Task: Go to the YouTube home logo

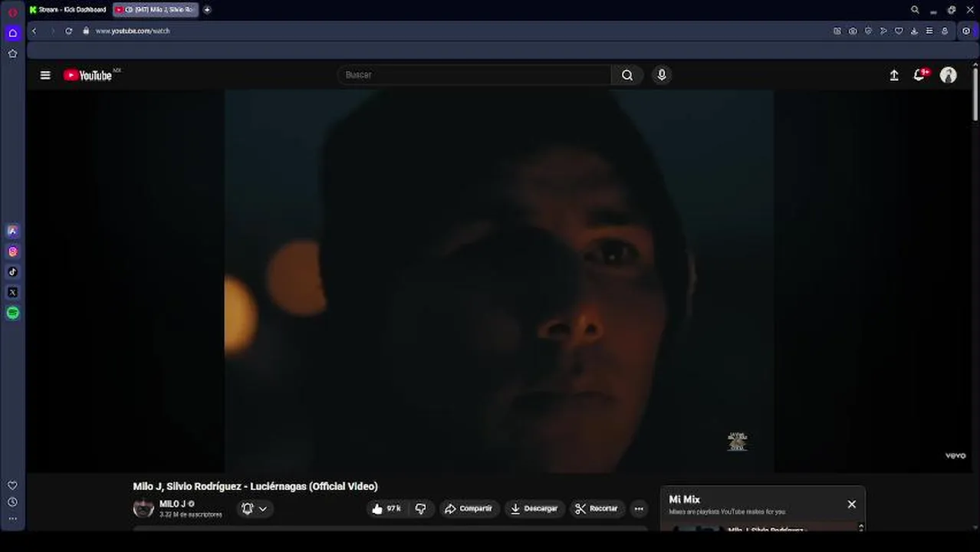Action: (88, 75)
